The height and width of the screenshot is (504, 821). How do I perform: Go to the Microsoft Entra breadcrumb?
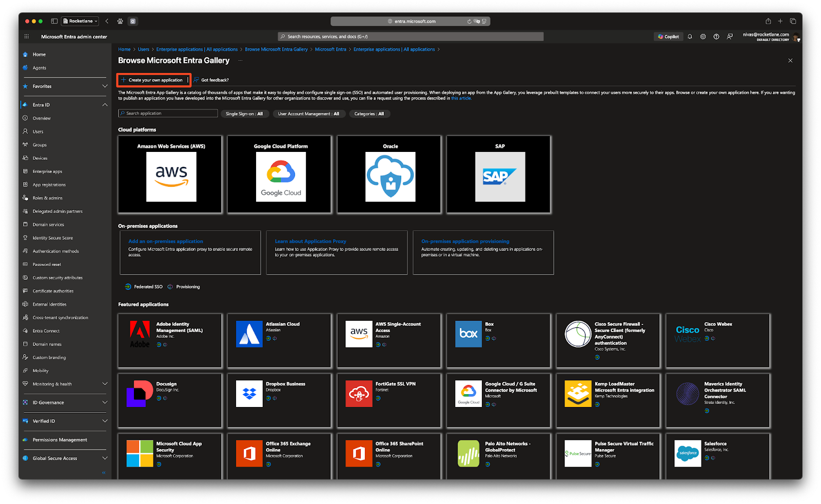[x=330, y=49]
